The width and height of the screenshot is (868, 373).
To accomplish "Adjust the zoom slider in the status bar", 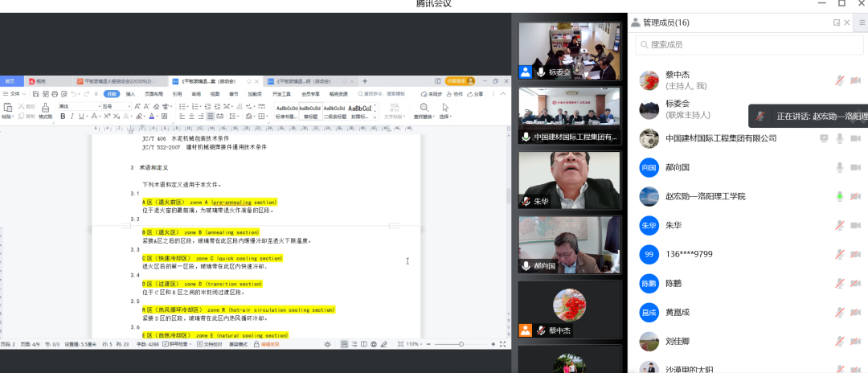I will (461, 344).
